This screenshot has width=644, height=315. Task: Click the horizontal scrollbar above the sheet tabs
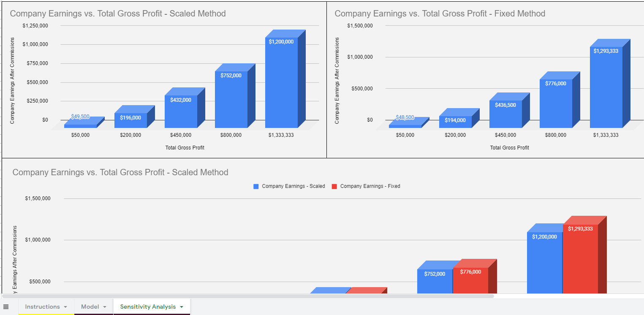[x=248, y=296]
